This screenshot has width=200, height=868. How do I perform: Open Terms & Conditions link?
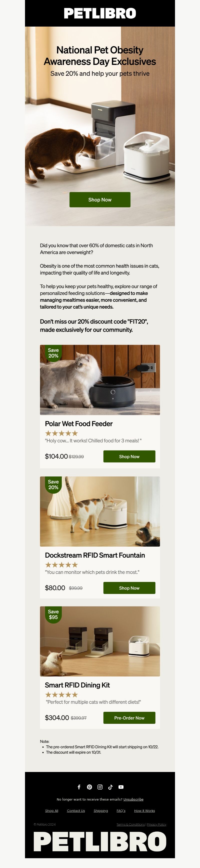[131, 825]
